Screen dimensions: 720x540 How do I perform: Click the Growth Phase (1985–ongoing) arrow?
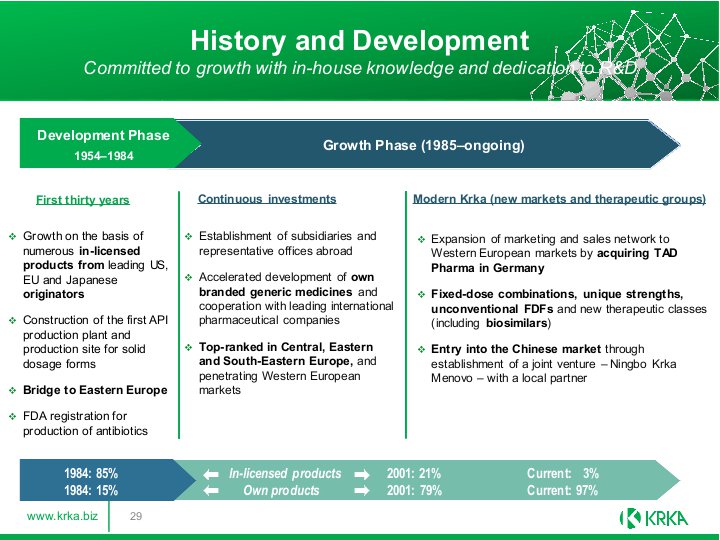423,145
